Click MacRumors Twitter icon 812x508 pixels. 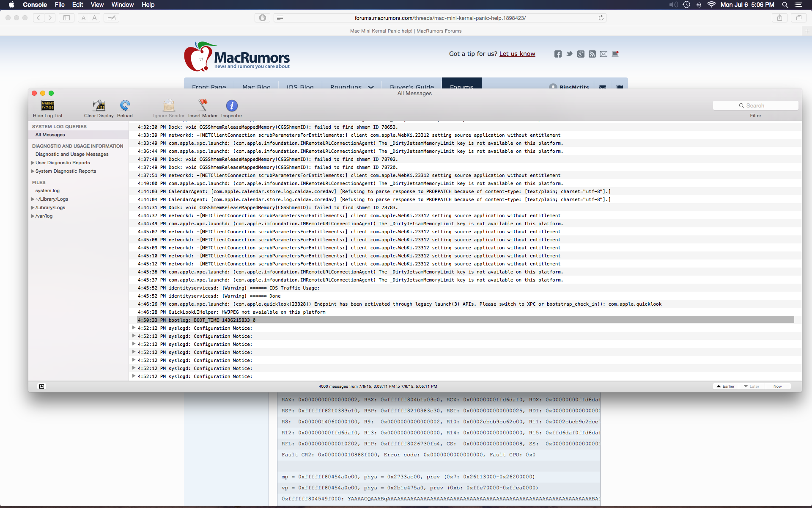click(x=569, y=54)
